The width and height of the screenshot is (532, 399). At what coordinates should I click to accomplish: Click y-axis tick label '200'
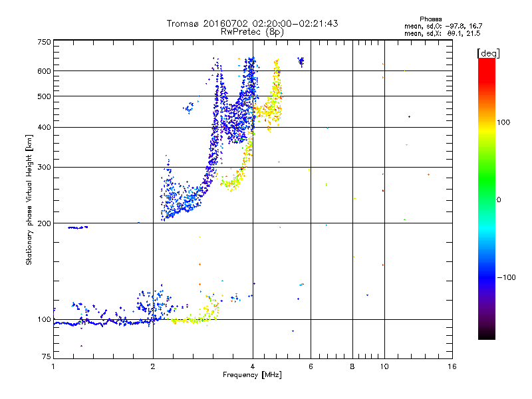pyautogui.click(x=45, y=223)
